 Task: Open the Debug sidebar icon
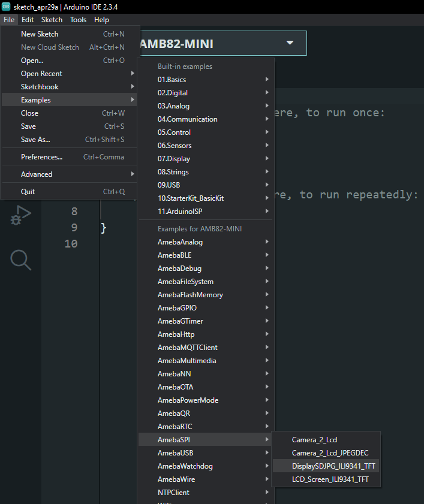(20, 215)
